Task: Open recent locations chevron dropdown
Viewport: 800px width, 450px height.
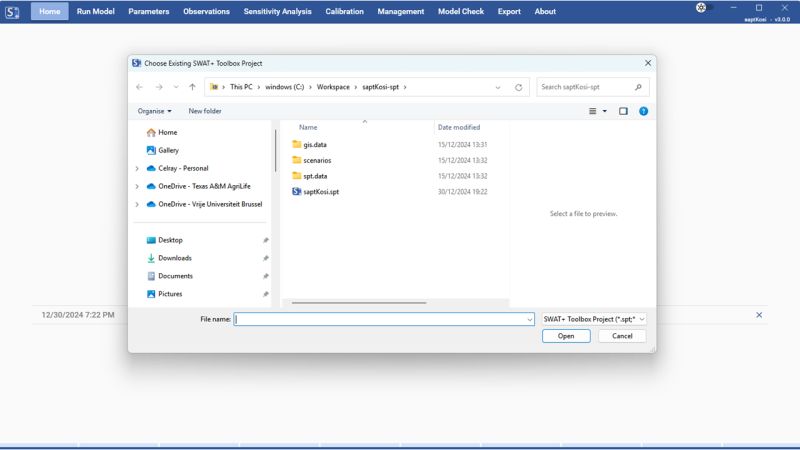Action: pyautogui.click(x=176, y=87)
